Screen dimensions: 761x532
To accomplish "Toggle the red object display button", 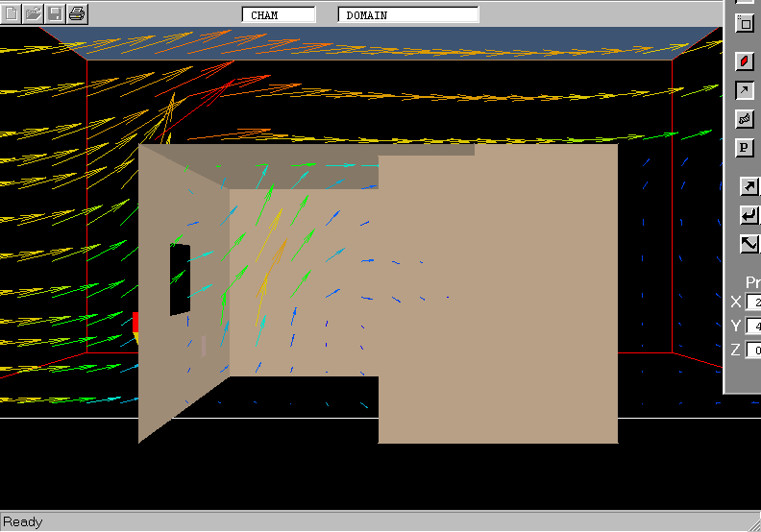I will 745,61.
